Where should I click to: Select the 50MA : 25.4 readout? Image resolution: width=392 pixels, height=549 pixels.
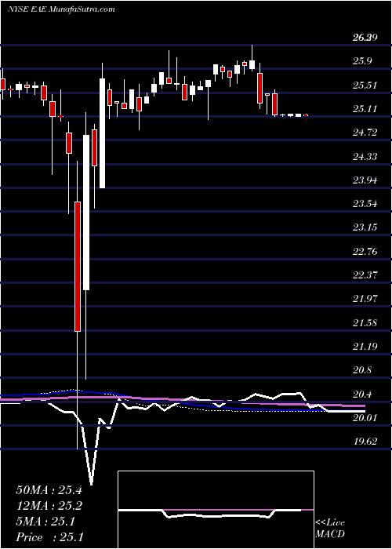click(49, 490)
